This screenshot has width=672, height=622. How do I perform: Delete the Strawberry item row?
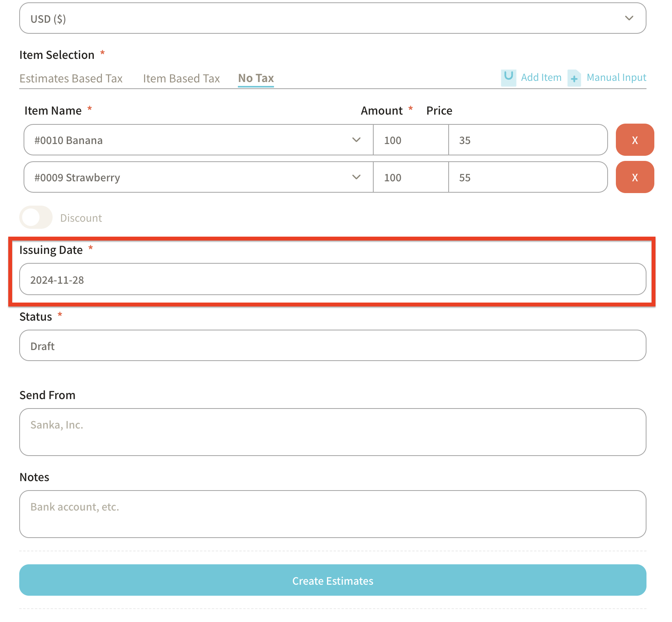(634, 177)
